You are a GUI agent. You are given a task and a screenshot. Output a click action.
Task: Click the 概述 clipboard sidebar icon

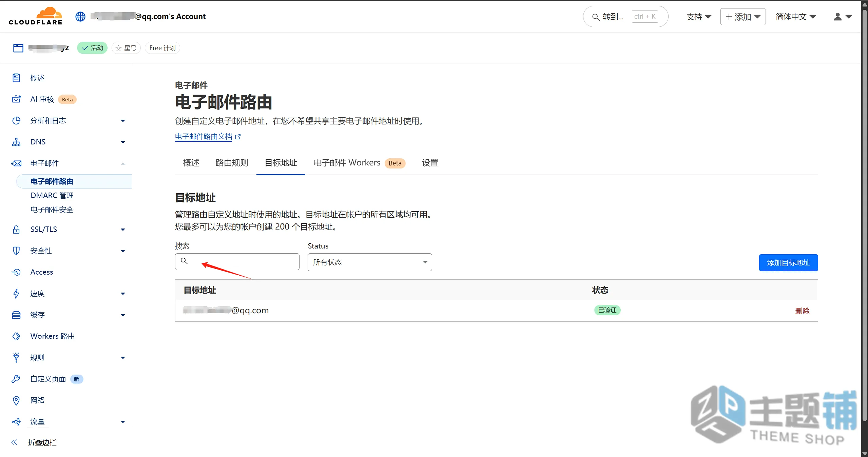click(x=16, y=78)
